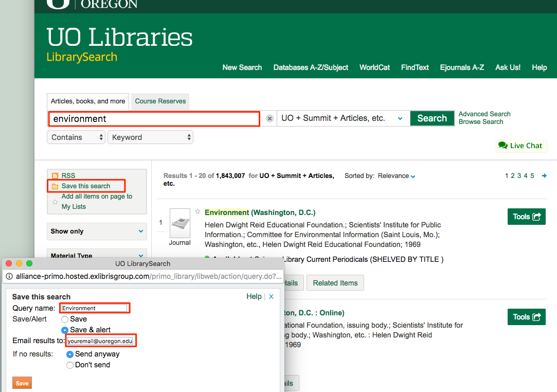Open Environment (Washington, D.C.) title link
Image resolution: width=557 pixels, height=392 pixels.
260,212
